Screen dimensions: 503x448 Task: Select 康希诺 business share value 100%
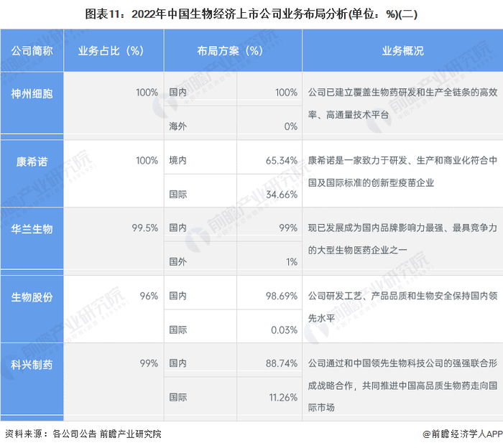coord(147,160)
